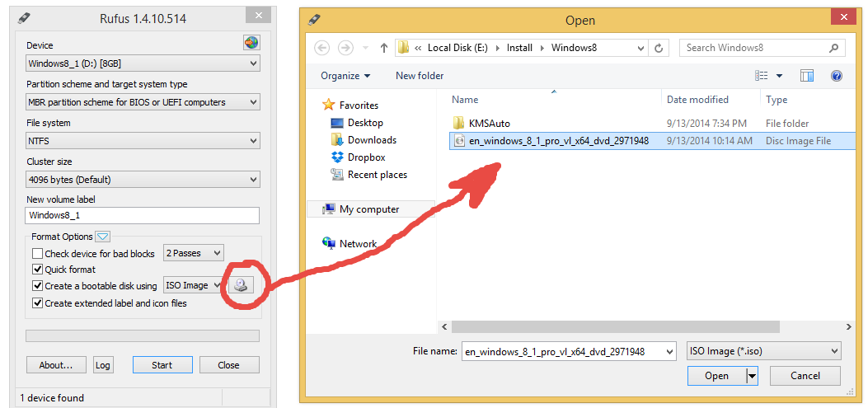
Task: Toggle Create extended label and icon files
Action: (x=37, y=303)
